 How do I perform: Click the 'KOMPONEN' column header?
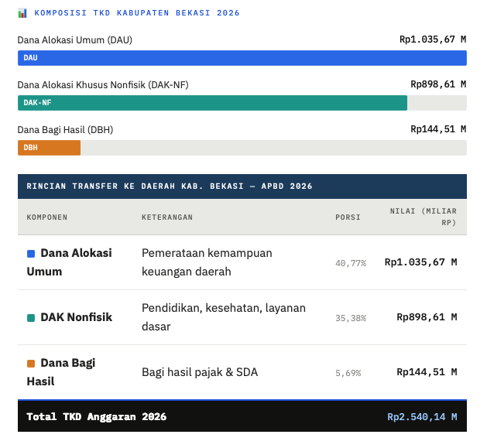click(x=47, y=217)
